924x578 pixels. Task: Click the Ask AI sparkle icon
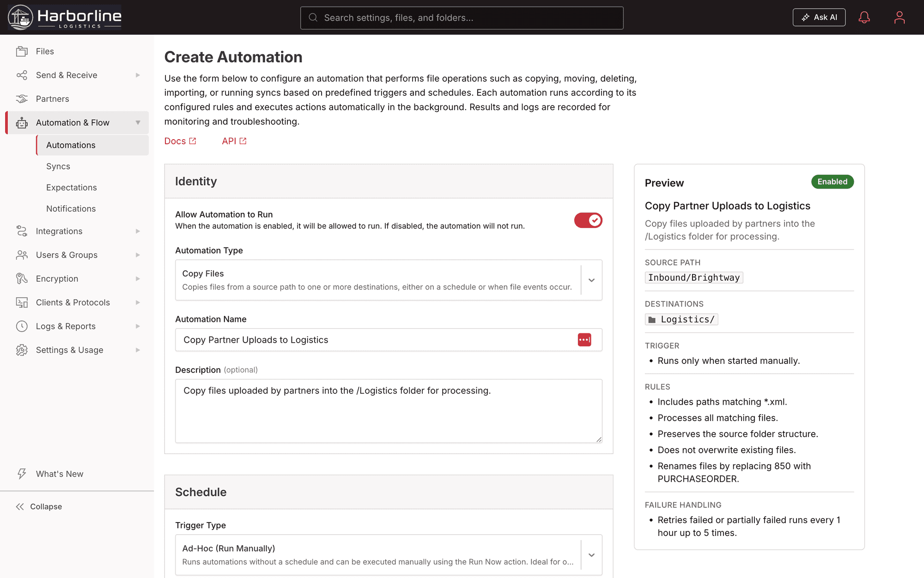point(805,18)
